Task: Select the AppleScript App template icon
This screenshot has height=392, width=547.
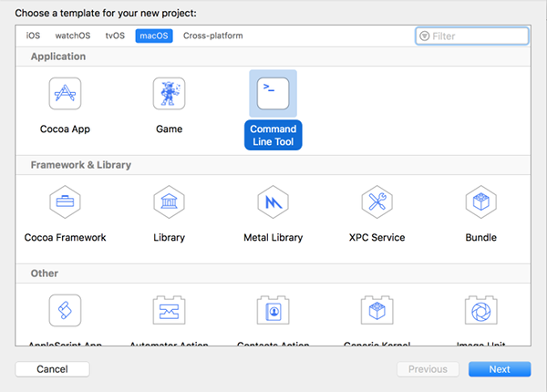Action: click(x=65, y=311)
